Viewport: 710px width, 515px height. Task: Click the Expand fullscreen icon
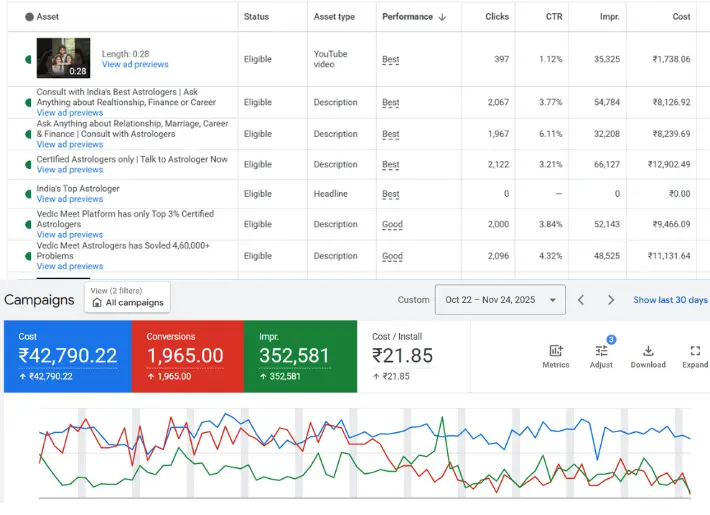click(695, 351)
